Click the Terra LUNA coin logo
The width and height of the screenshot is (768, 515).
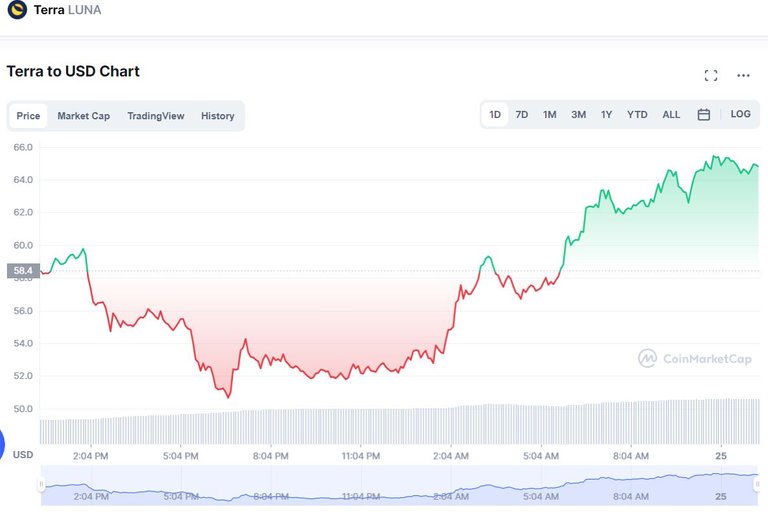coord(17,9)
